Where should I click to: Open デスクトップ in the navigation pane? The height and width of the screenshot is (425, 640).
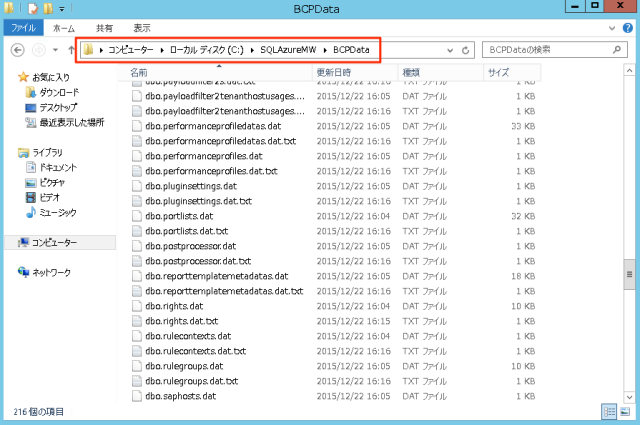(x=58, y=108)
